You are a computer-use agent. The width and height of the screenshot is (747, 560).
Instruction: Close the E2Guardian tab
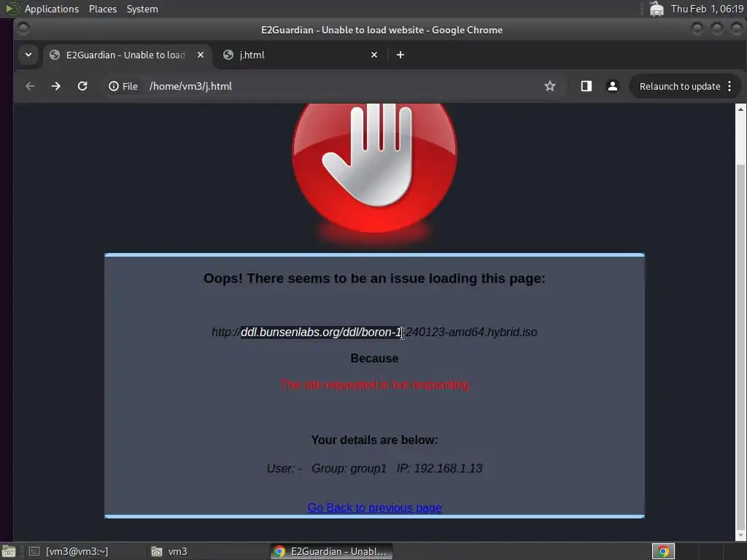pyautogui.click(x=201, y=55)
